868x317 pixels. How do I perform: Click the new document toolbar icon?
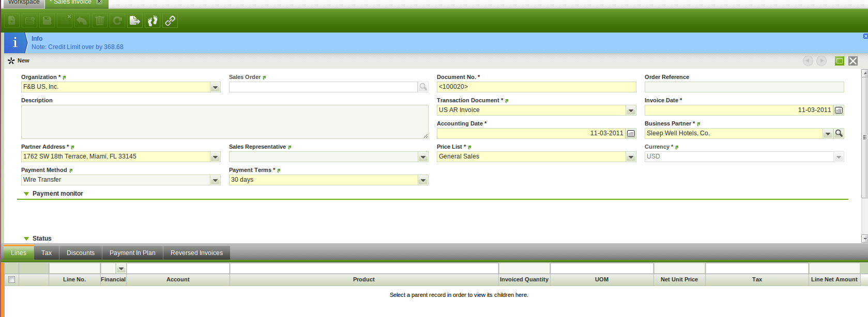click(12, 21)
